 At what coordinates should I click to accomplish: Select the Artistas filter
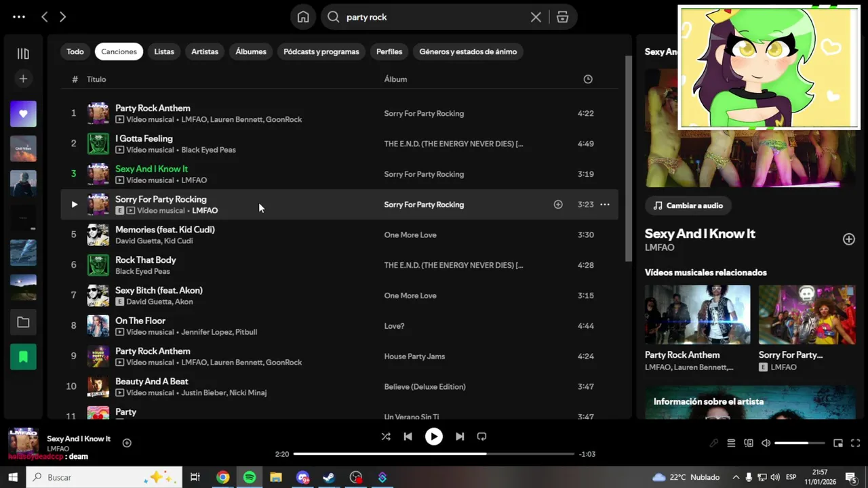[x=205, y=52]
